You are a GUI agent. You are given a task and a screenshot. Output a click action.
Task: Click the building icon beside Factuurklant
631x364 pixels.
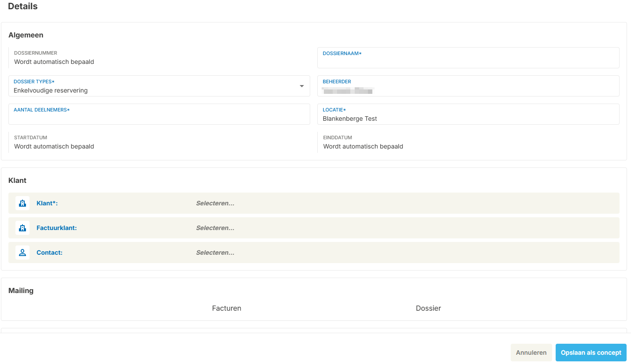pyautogui.click(x=22, y=228)
